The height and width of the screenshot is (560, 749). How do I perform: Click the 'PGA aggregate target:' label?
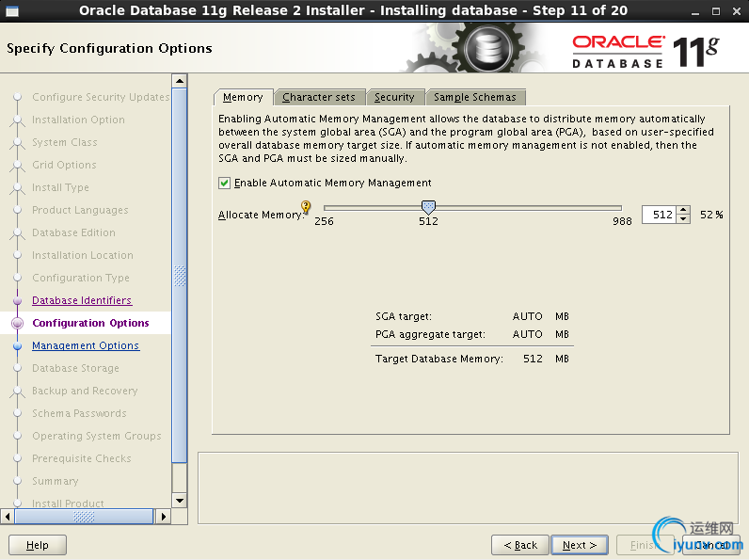point(430,334)
